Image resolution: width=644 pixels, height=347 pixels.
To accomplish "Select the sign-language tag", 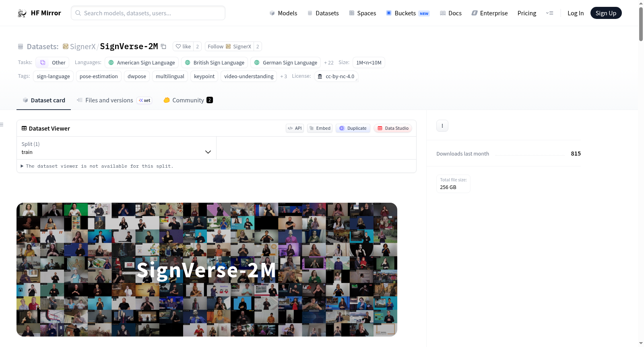I will (53, 76).
